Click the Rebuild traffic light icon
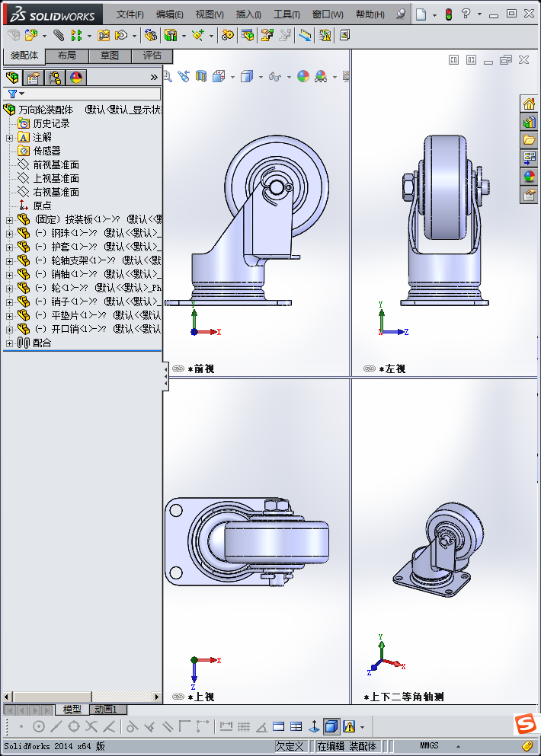The height and width of the screenshot is (756, 541). [x=448, y=14]
